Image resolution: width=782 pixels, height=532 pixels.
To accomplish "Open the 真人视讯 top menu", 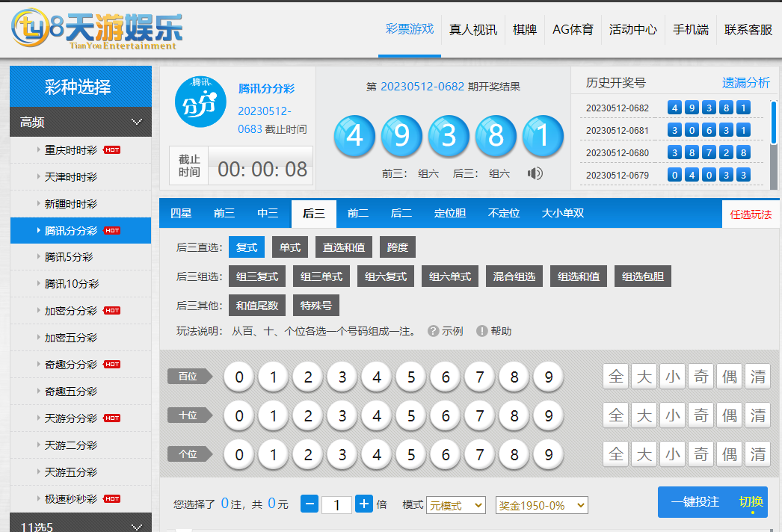I will point(472,30).
